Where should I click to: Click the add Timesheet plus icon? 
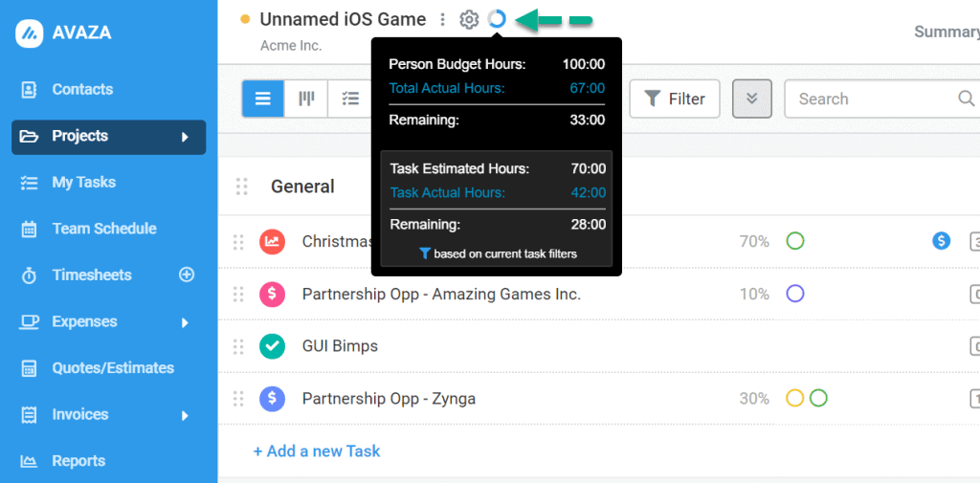pos(187,274)
